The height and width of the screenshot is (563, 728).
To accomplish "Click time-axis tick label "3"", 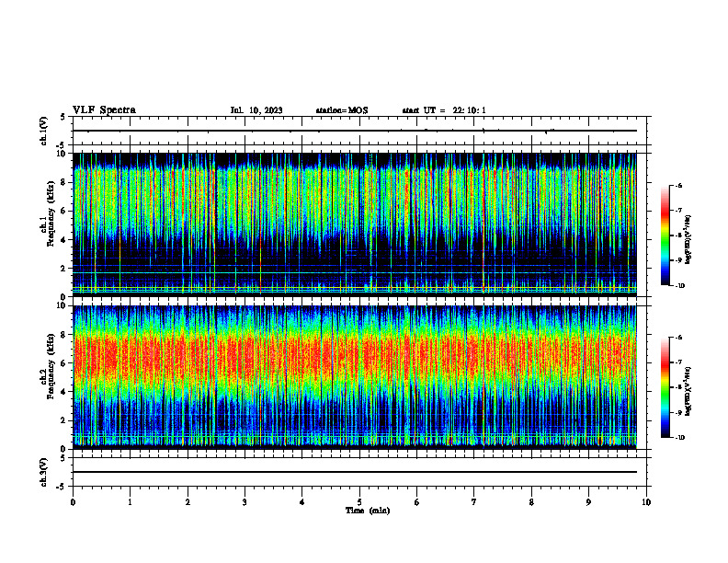I will [x=245, y=502].
